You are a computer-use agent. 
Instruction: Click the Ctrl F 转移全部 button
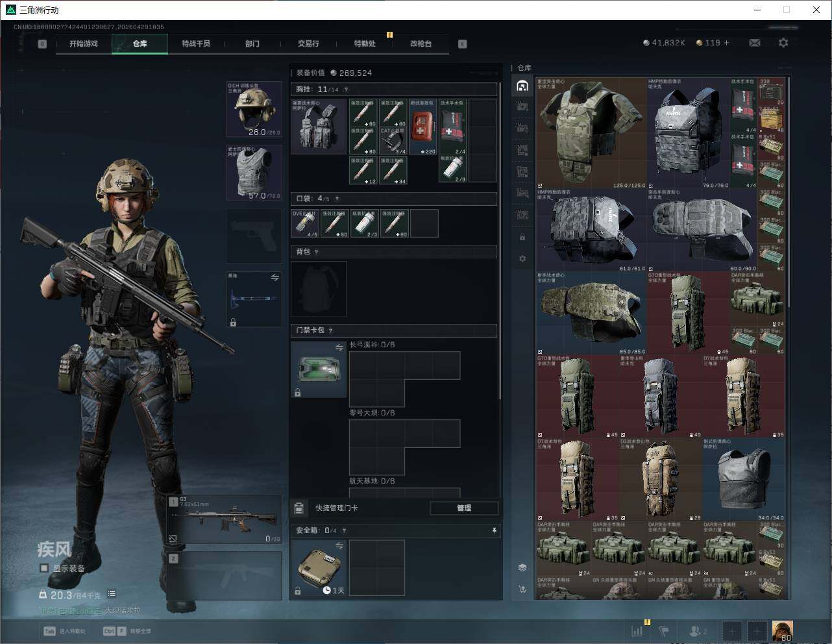(127, 630)
